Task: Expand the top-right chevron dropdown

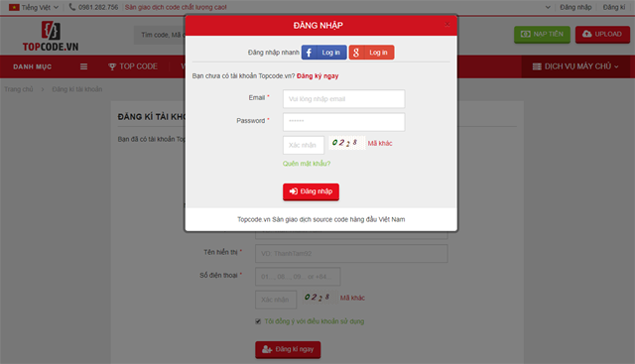Action: click(548, 7)
